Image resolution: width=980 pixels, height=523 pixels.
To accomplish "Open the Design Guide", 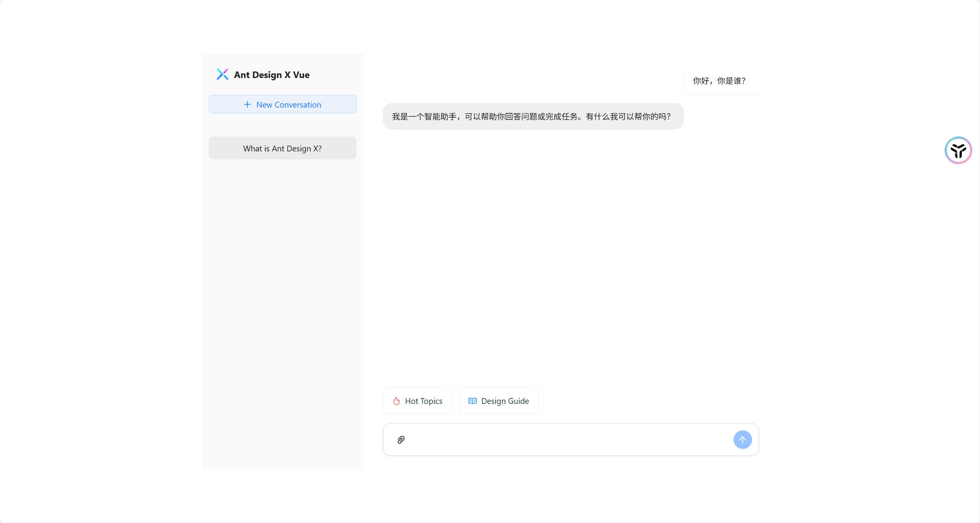I will [x=498, y=401].
